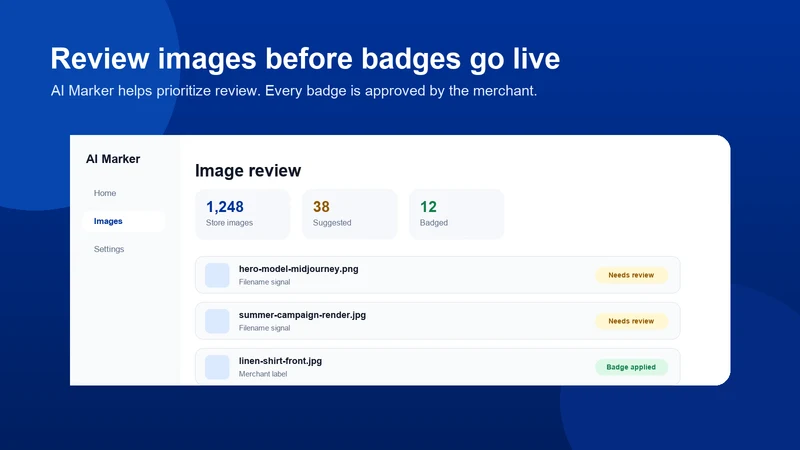Open the Home page in sidebar
Screen dimensions: 800x450
(105, 193)
